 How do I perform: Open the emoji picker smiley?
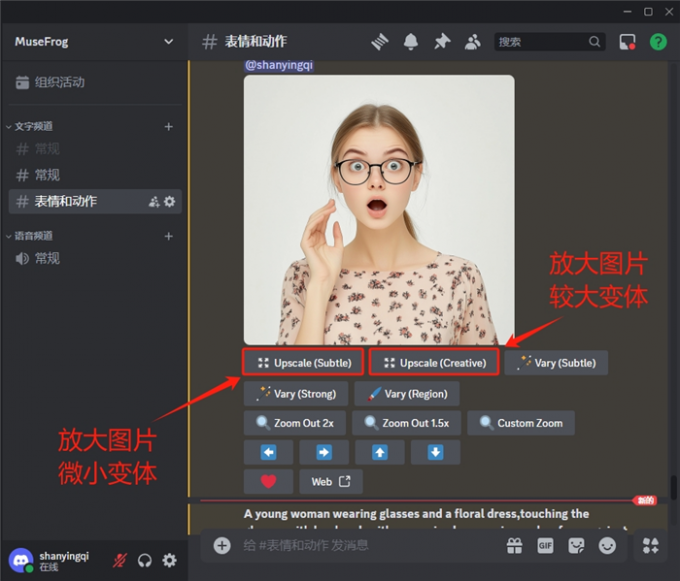click(x=607, y=545)
